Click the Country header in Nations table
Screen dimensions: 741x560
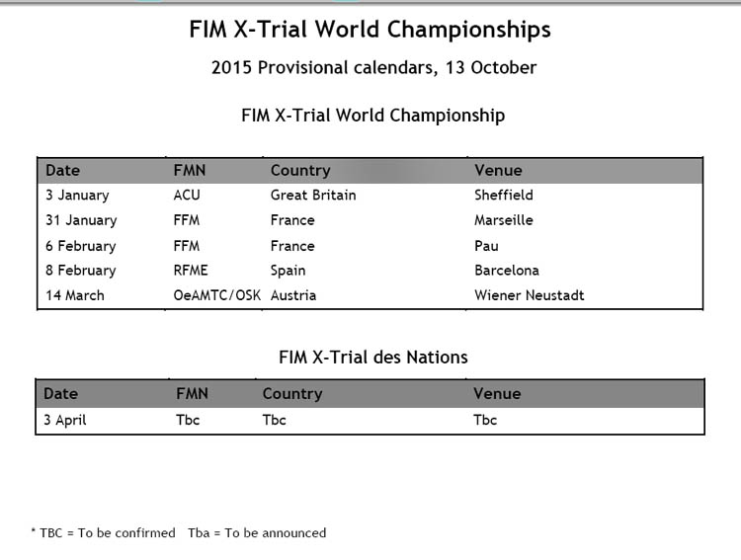tap(292, 394)
